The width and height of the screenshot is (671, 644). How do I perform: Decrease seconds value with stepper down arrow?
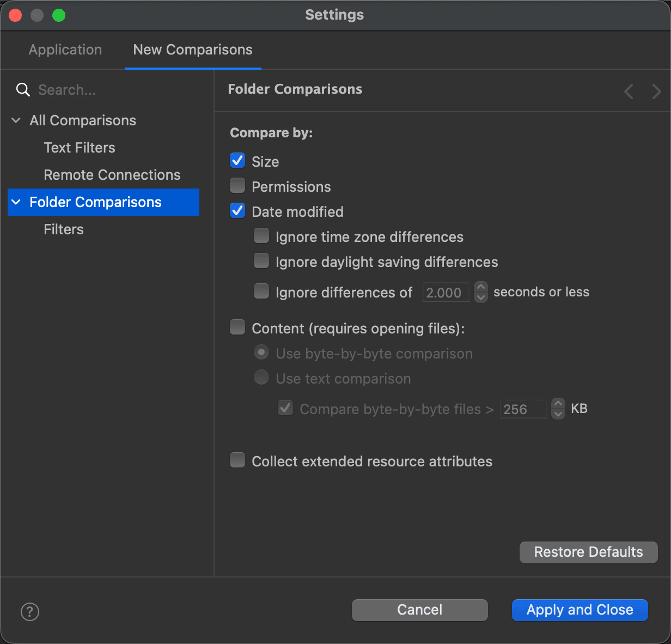(x=481, y=297)
